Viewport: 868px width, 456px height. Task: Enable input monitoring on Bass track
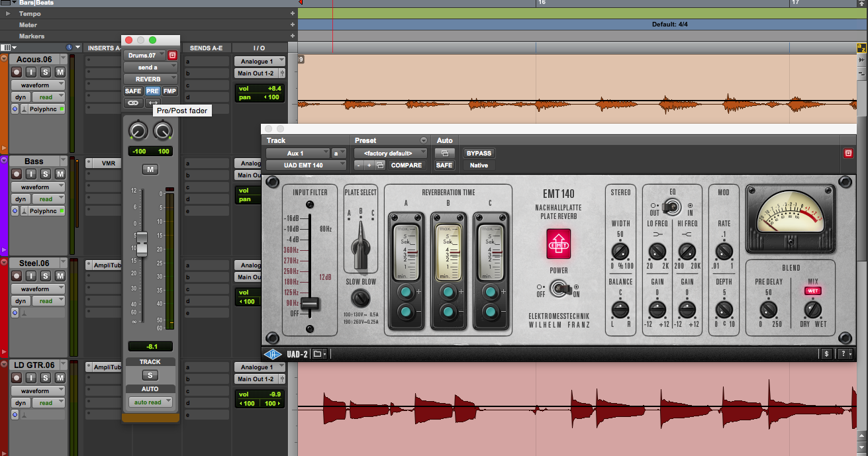tap(32, 174)
